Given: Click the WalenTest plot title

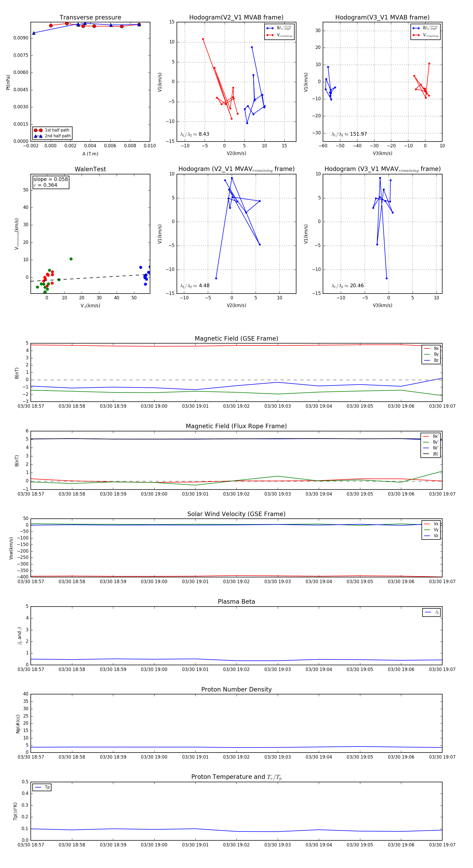Looking at the screenshot, I should 90,169.
